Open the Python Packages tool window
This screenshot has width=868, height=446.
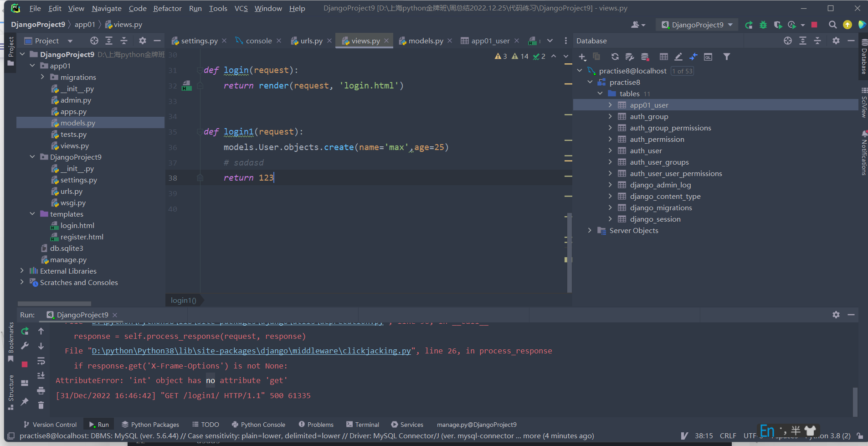coord(150,425)
